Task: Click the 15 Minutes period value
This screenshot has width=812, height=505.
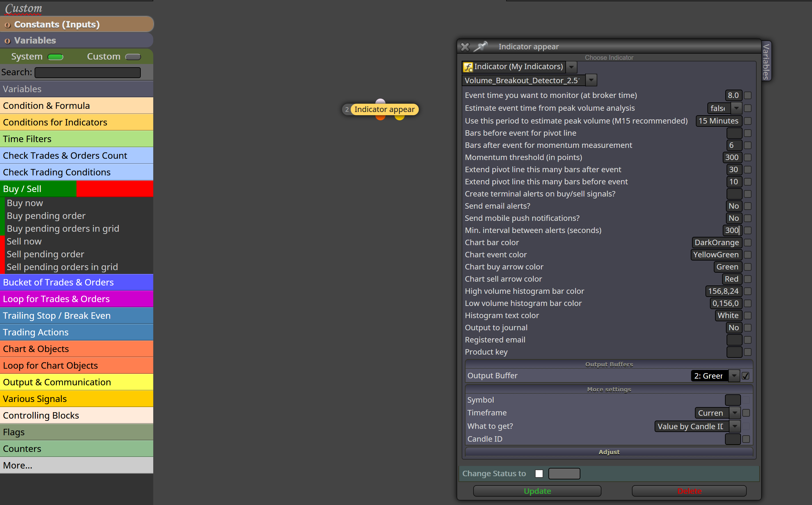Action: [x=719, y=121]
